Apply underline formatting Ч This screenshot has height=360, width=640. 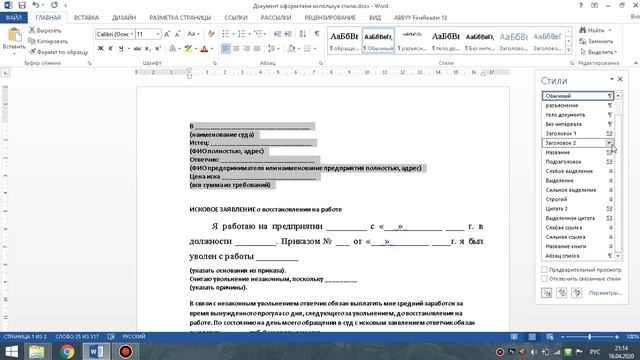[121, 49]
